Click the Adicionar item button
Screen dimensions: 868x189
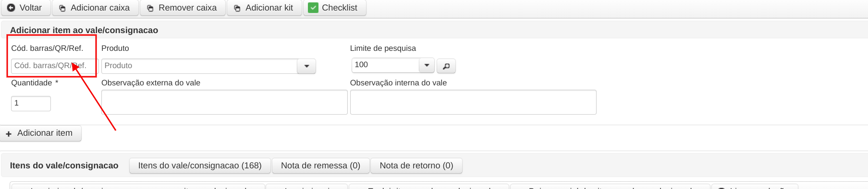[40, 133]
